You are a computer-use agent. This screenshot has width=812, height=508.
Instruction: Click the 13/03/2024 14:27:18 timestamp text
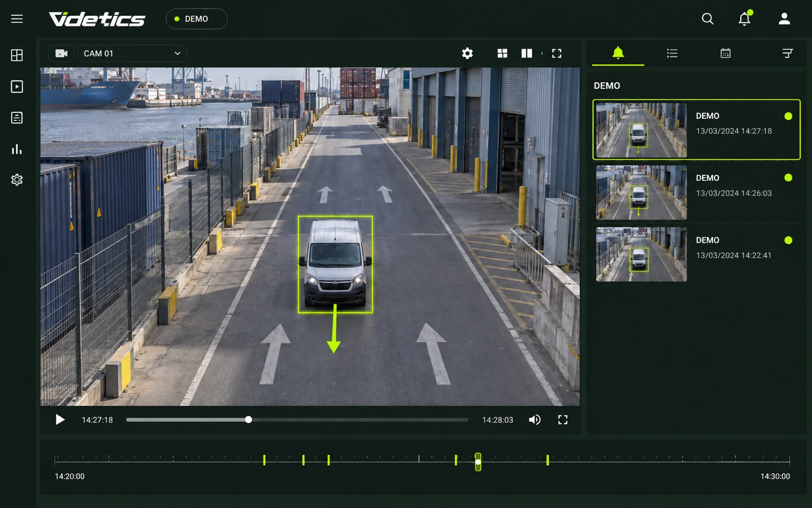734,131
